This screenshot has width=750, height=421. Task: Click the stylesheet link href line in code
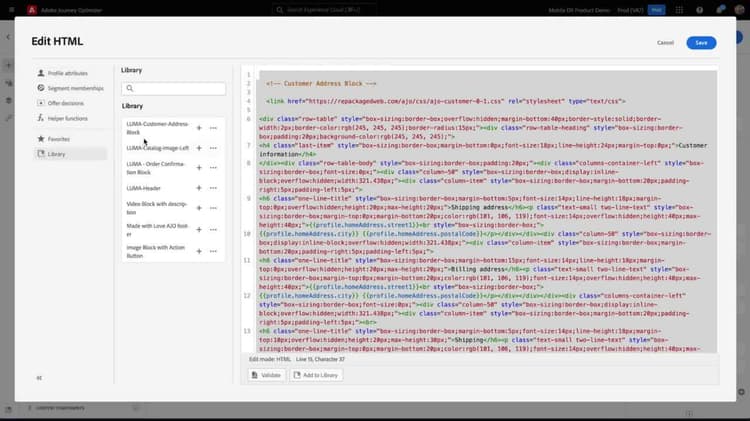(x=446, y=101)
